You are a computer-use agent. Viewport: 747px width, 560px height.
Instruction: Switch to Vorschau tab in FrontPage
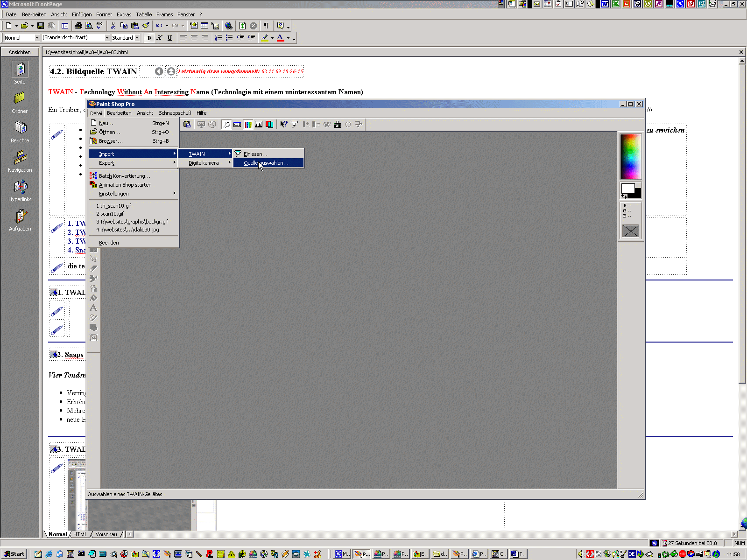pyautogui.click(x=106, y=534)
